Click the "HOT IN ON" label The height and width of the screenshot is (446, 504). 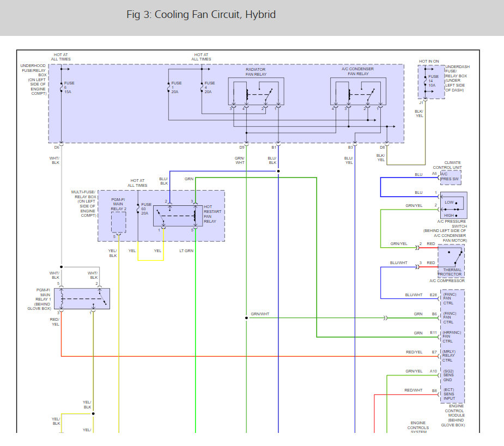[x=429, y=61]
